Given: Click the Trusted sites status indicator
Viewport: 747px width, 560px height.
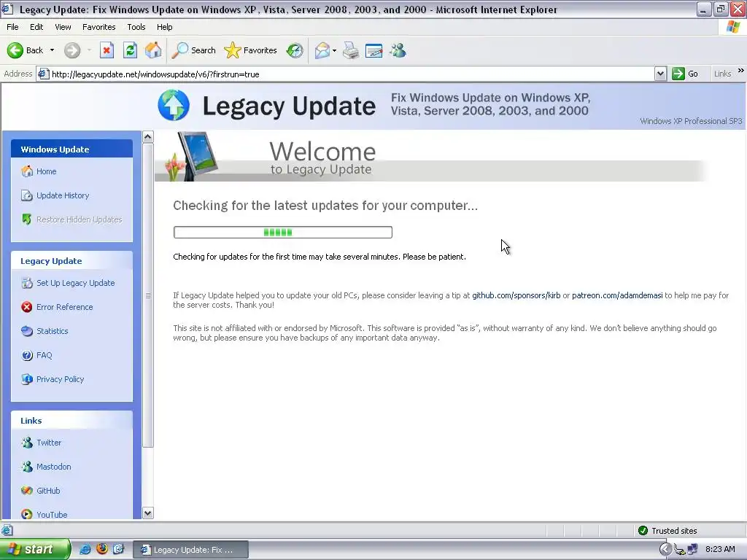Looking at the screenshot, I should pyautogui.click(x=667, y=531).
